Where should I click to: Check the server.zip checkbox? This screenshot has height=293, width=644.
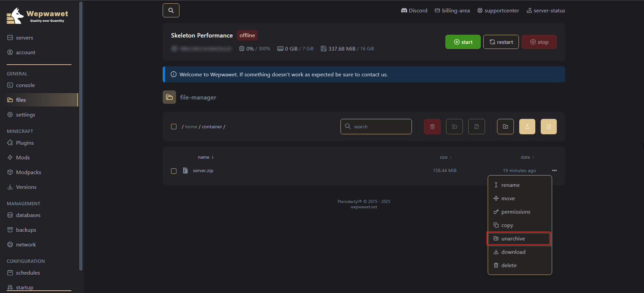[174, 171]
